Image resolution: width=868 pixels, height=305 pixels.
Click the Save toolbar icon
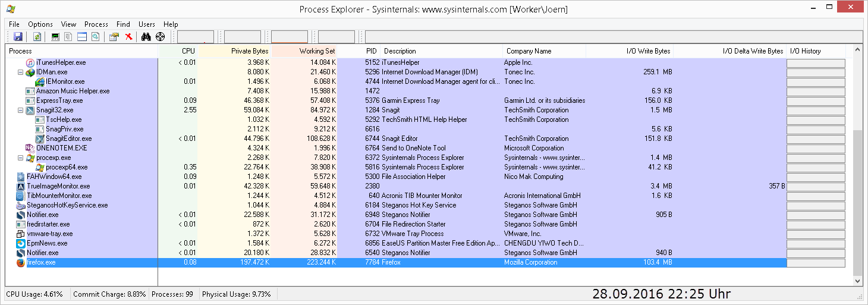[18, 37]
